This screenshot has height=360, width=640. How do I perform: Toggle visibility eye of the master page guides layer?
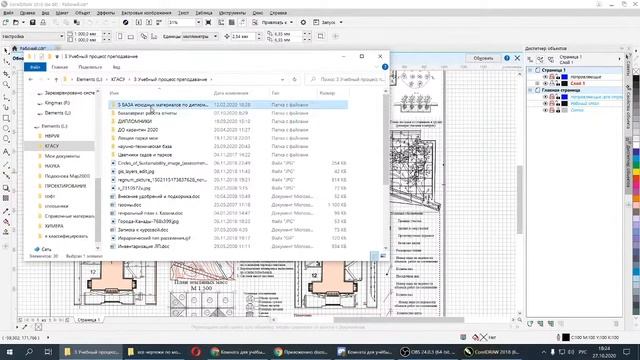(x=545, y=97)
